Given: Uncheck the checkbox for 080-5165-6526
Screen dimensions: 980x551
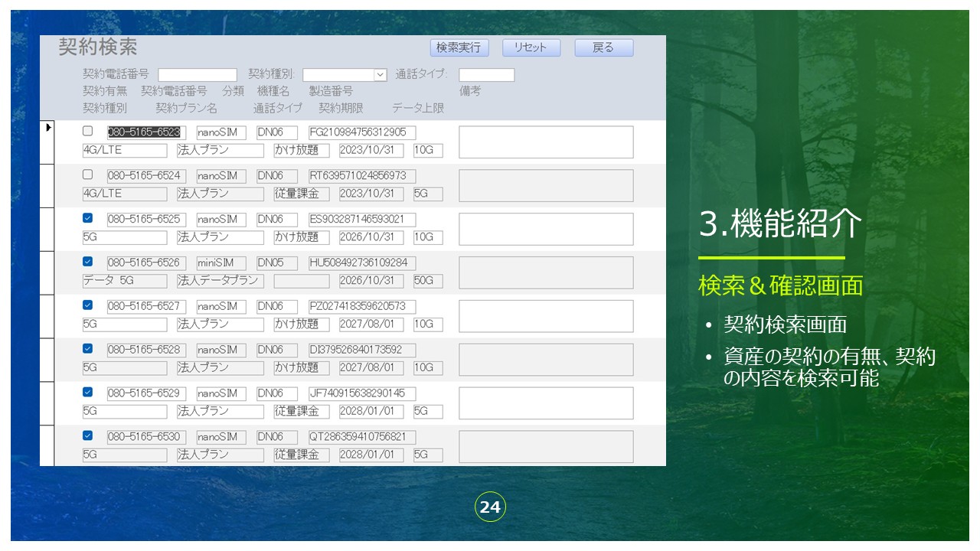Looking at the screenshot, I should click(x=87, y=262).
